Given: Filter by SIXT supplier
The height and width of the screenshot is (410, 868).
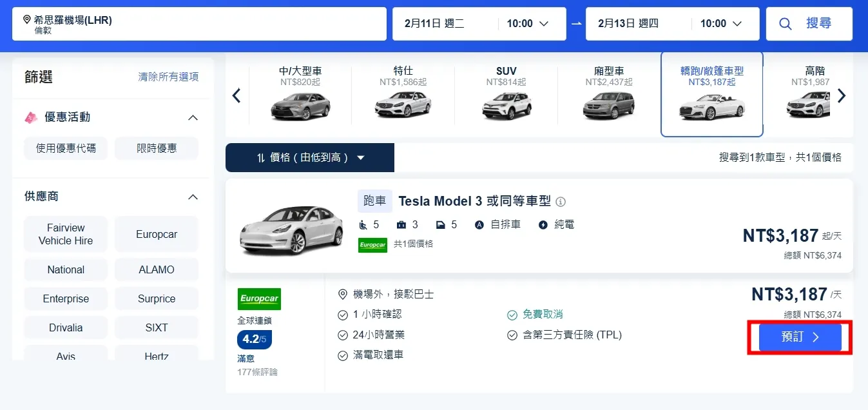Looking at the screenshot, I should pyautogui.click(x=157, y=327).
